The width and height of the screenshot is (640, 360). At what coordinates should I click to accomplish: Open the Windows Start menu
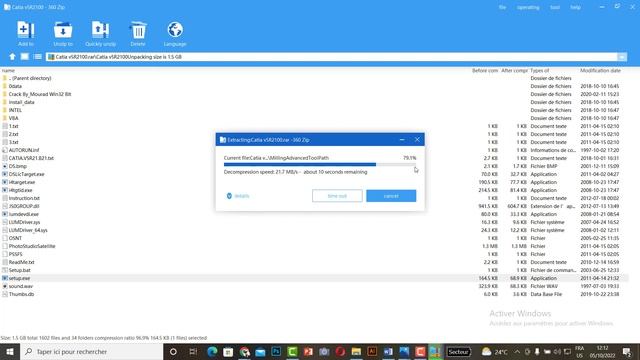click(x=10, y=351)
